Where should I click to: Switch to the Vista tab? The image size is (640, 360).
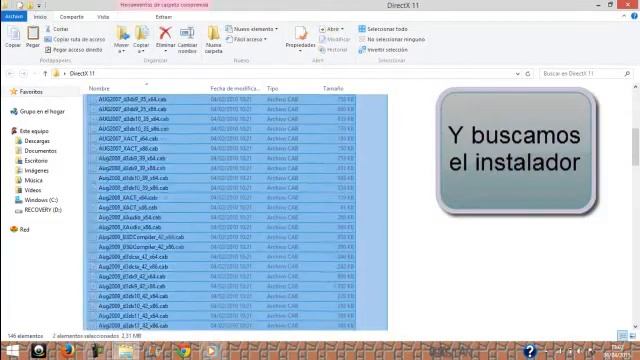click(x=103, y=17)
